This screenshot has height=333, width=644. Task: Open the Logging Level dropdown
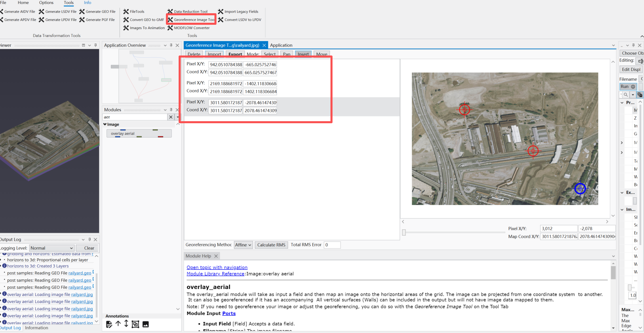tap(52, 248)
